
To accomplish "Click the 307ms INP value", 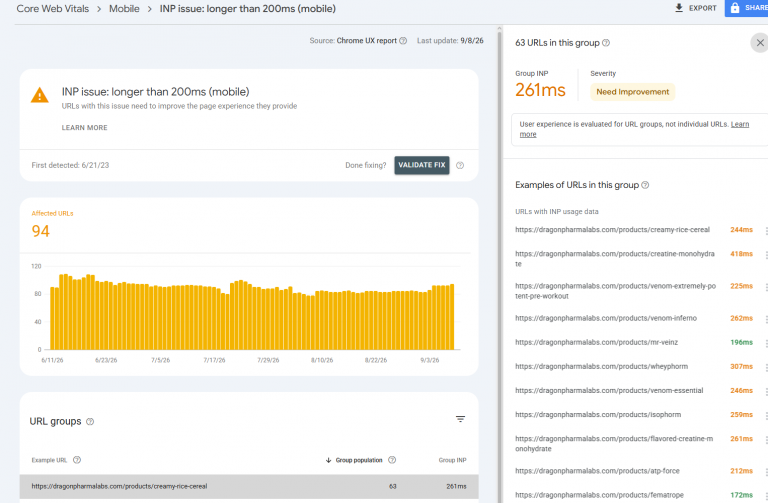I will (742, 366).
